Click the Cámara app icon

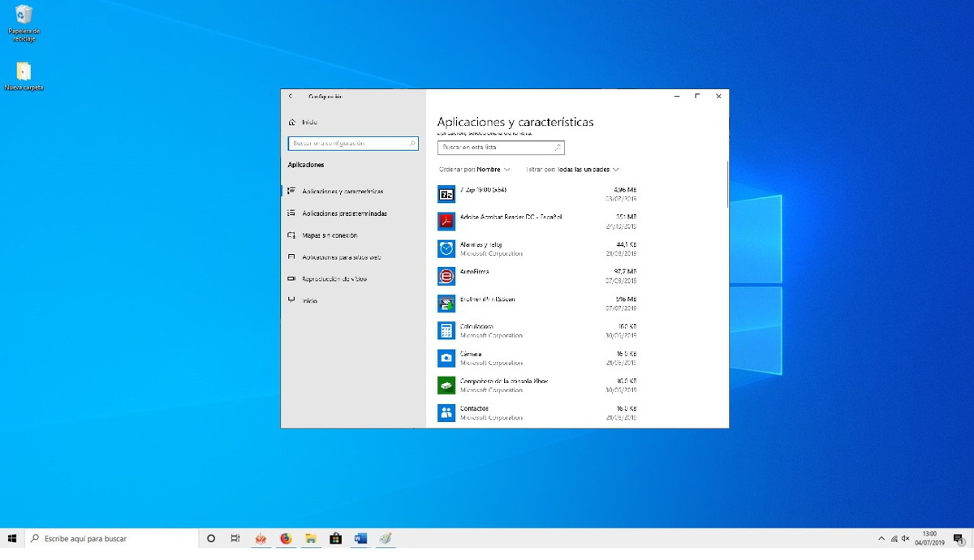click(446, 358)
